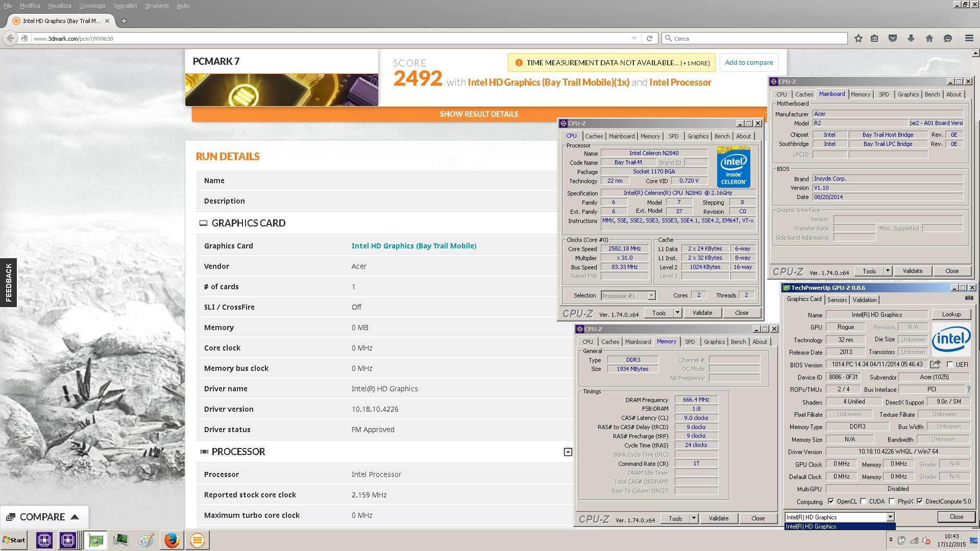
Task: Show hidden tray icons arrow
Action: (x=891, y=540)
